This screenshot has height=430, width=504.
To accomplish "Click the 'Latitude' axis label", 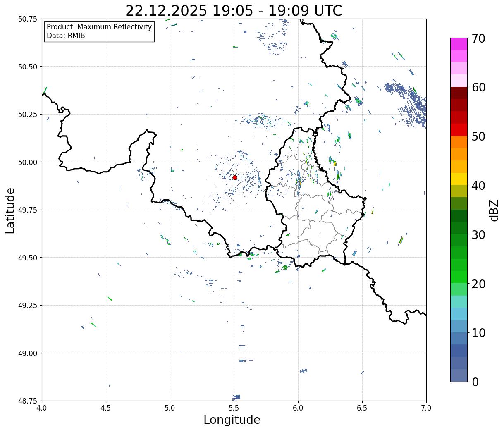I will (x=10, y=210).
